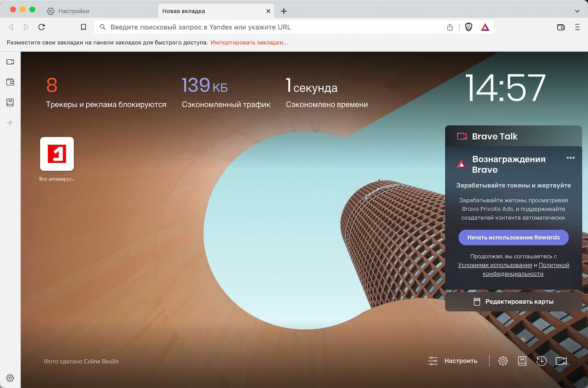This screenshot has width=588, height=388.
Task: Open history icon in the bottom page toolbar
Action: [x=541, y=361]
